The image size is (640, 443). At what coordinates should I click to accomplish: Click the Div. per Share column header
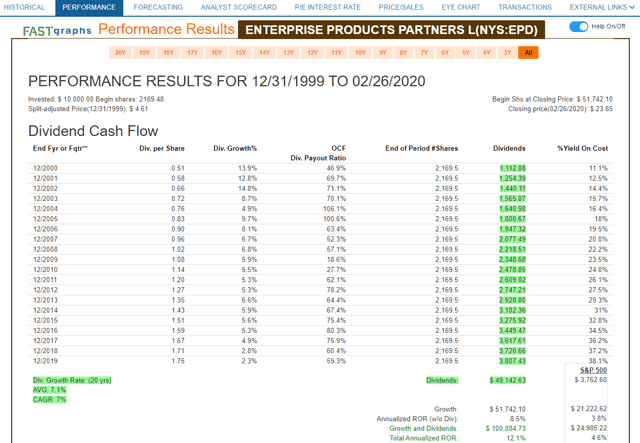[162, 148]
